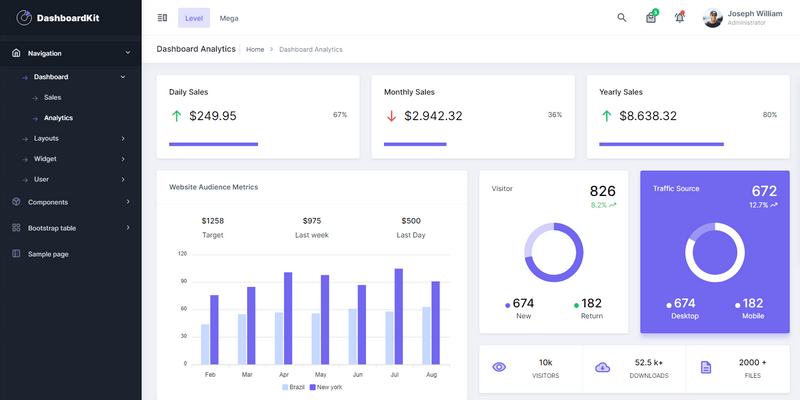Open Joseph William profile avatar
This screenshot has height=400, width=800.
pos(713,18)
